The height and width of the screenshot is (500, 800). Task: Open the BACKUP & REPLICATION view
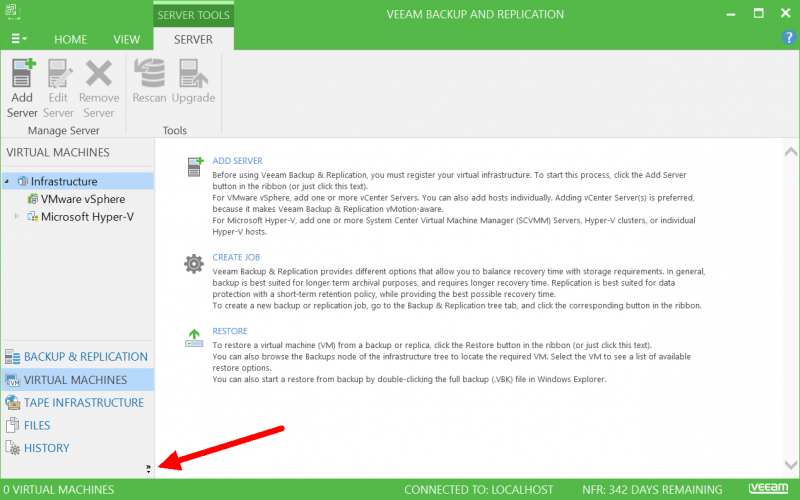click(x=78, y=357)
